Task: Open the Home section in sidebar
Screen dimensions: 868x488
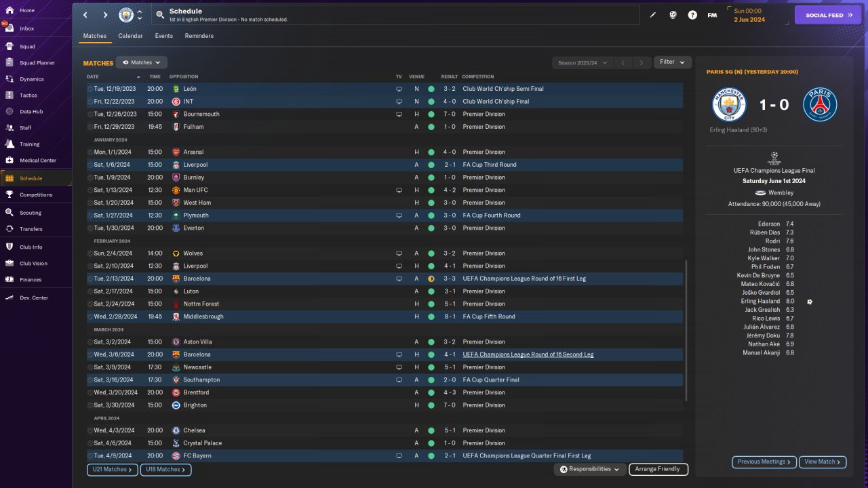Action: (x=27, y=11)
